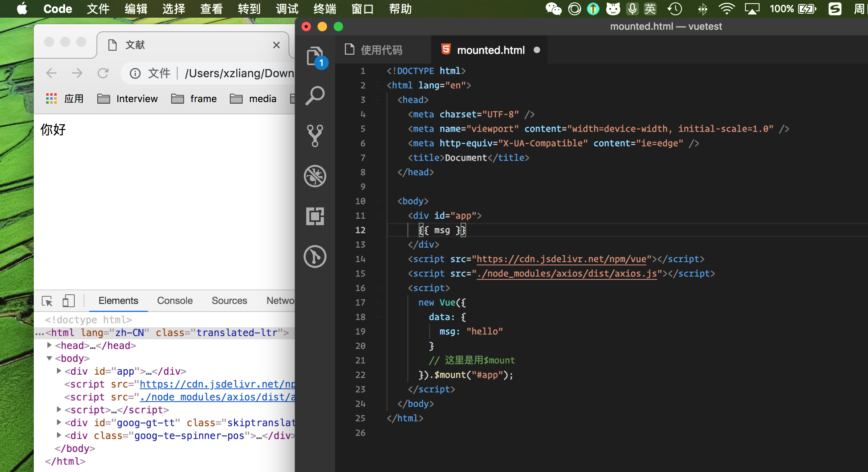Expand the div id app node
Screen dimensions: 868x472
point(59,371)
